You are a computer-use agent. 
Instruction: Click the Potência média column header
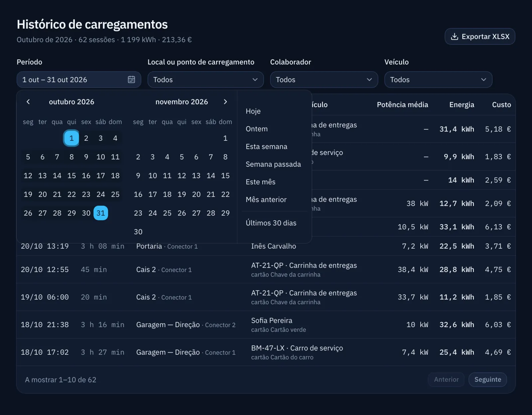click(x=402, y=104)
